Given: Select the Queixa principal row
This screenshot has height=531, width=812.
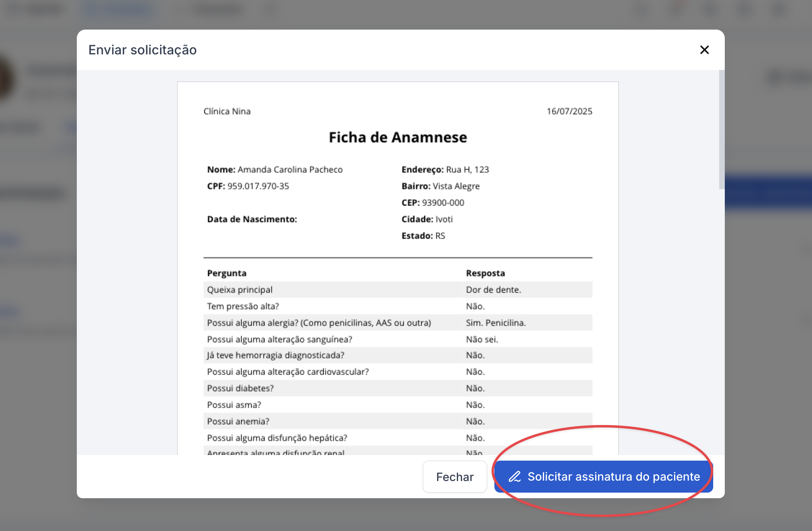Looking at the screenshot, I should coord(240,290).
